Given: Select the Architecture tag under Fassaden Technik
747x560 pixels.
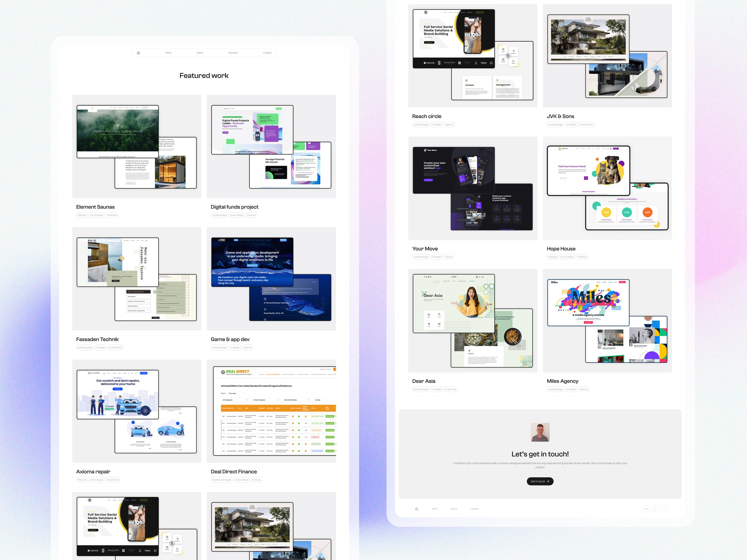Looking at the screenshot, I should click(115, 347).
